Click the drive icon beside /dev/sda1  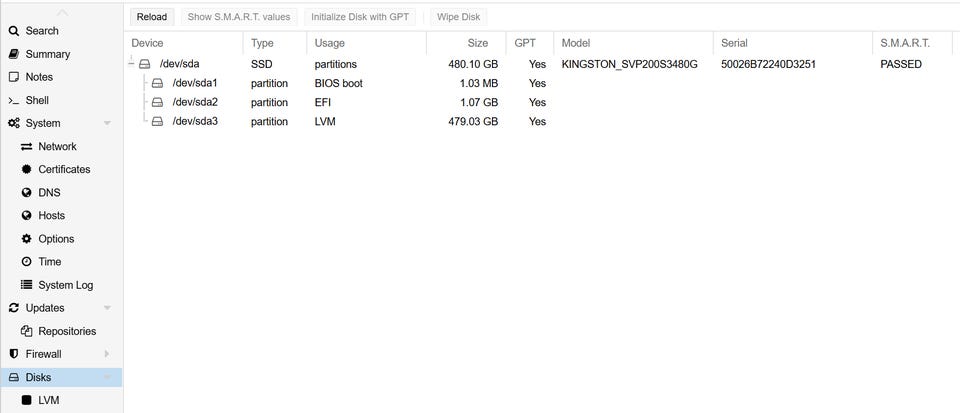157,83
